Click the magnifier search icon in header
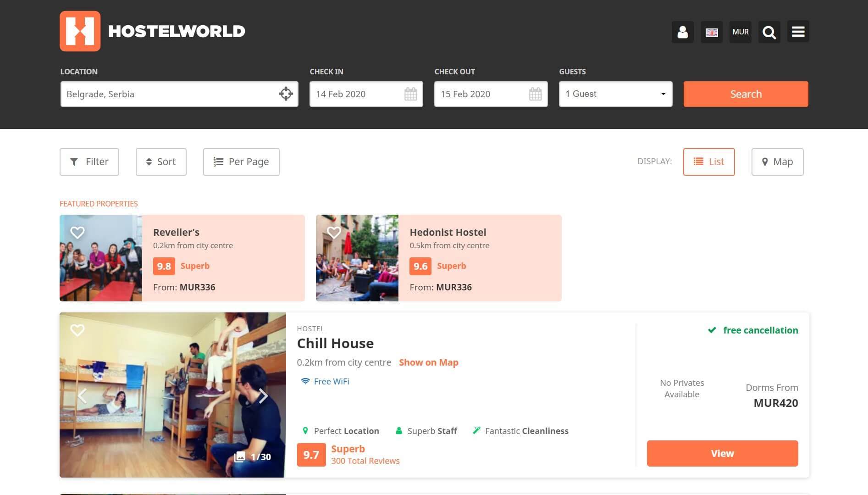This screenshot has height=495, width=868. click(769, 32)
